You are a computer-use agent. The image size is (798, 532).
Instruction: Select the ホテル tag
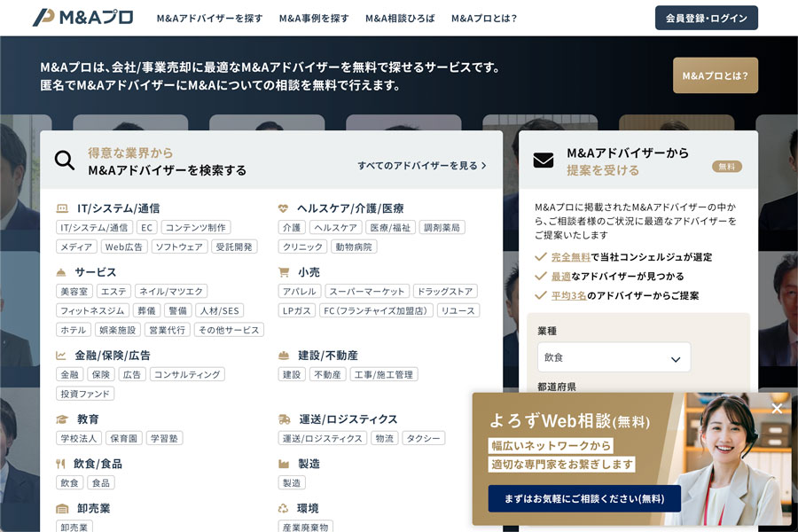(x=74, y=330)
